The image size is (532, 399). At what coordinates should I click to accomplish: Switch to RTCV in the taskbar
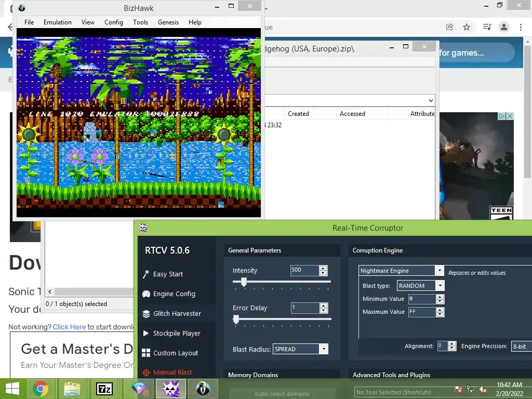[x=170, y=389]
